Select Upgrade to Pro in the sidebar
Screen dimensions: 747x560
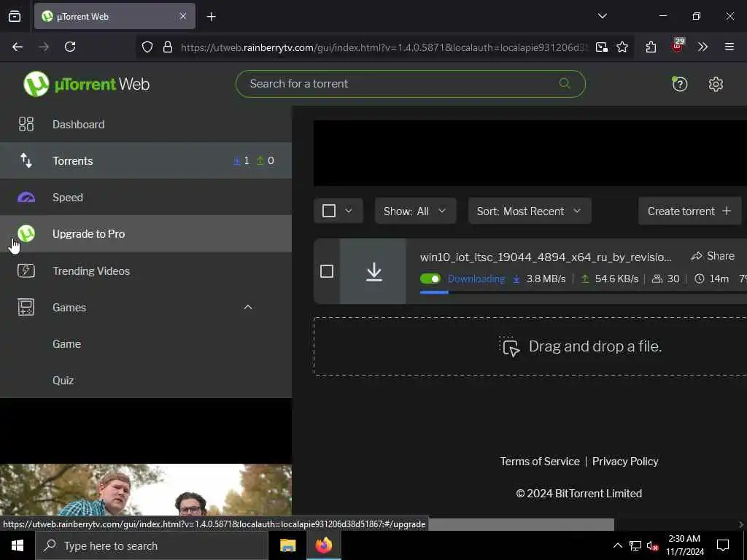click(146, 234)
